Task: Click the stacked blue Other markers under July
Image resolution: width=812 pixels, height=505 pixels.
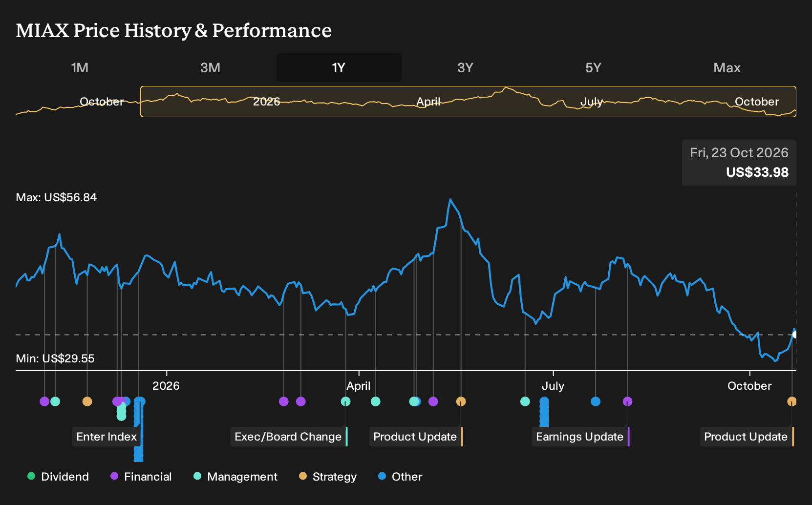Action: point(544,411)
